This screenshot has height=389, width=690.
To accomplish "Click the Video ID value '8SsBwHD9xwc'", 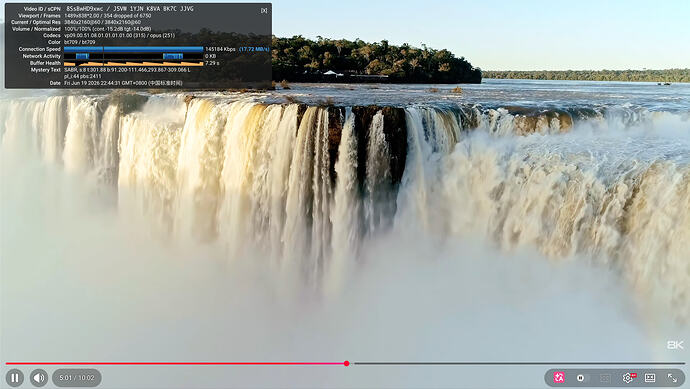I will pyautogui.click(x=84, y=9).
